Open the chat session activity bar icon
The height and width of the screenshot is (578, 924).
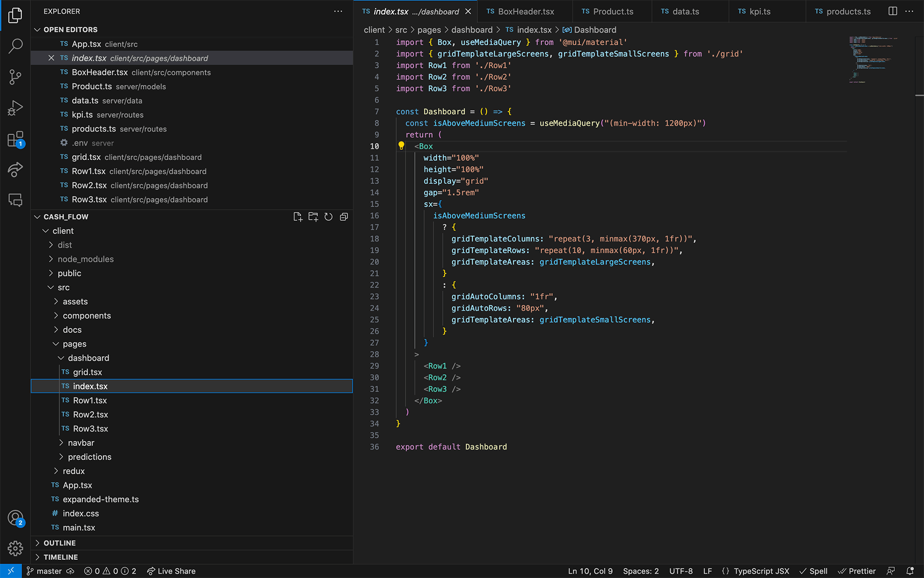tap(15, 200)
